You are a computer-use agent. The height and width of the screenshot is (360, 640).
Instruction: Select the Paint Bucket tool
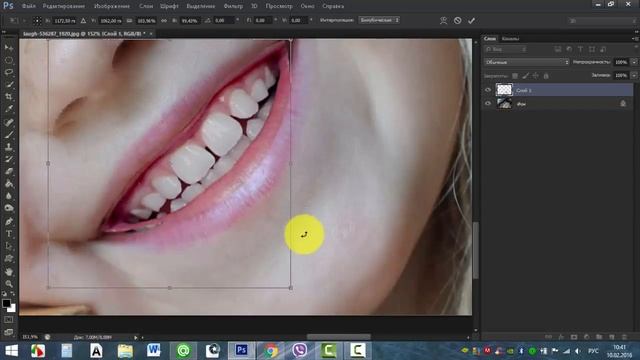9,183
